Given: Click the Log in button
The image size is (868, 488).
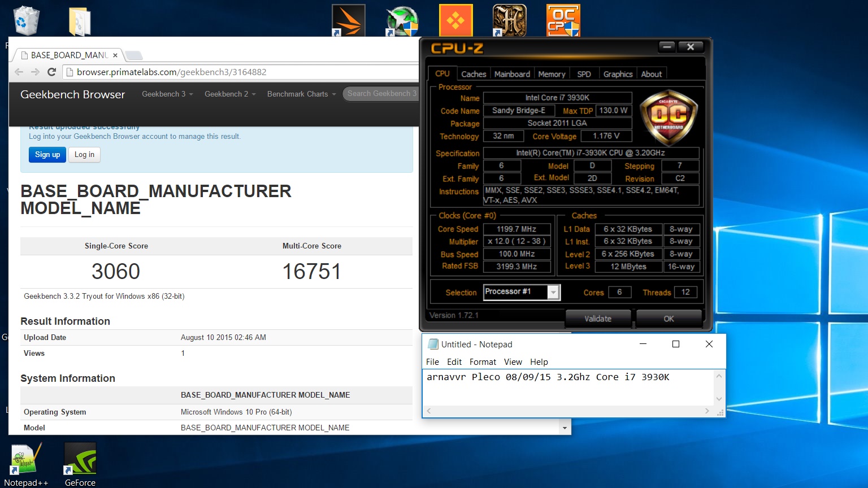Looking at the screenshot, I should tap(84, 155).
